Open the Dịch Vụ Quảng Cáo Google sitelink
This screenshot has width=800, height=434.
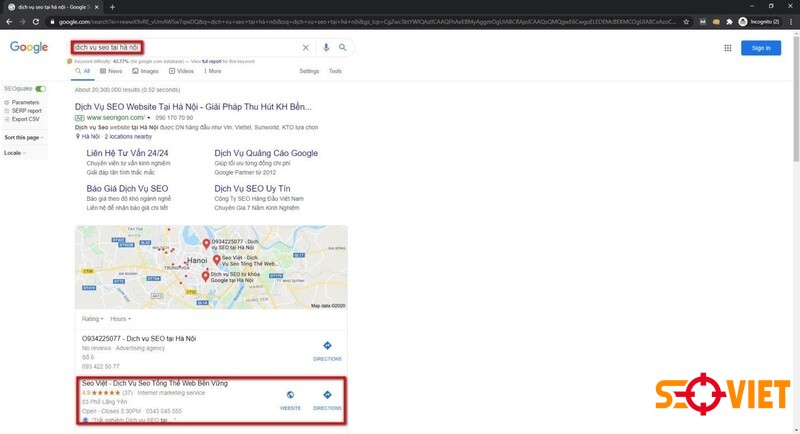[266, 153]
